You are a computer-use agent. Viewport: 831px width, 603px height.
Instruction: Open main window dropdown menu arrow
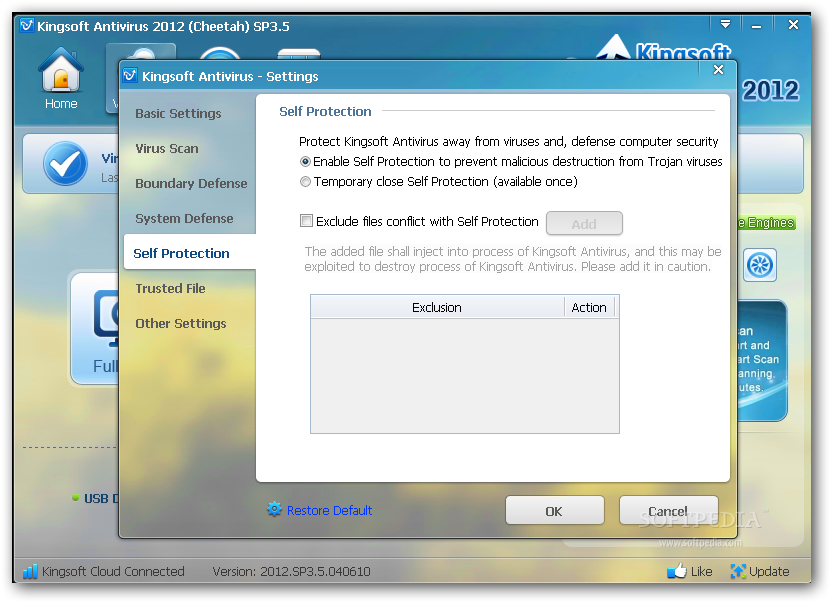(726, 24)
